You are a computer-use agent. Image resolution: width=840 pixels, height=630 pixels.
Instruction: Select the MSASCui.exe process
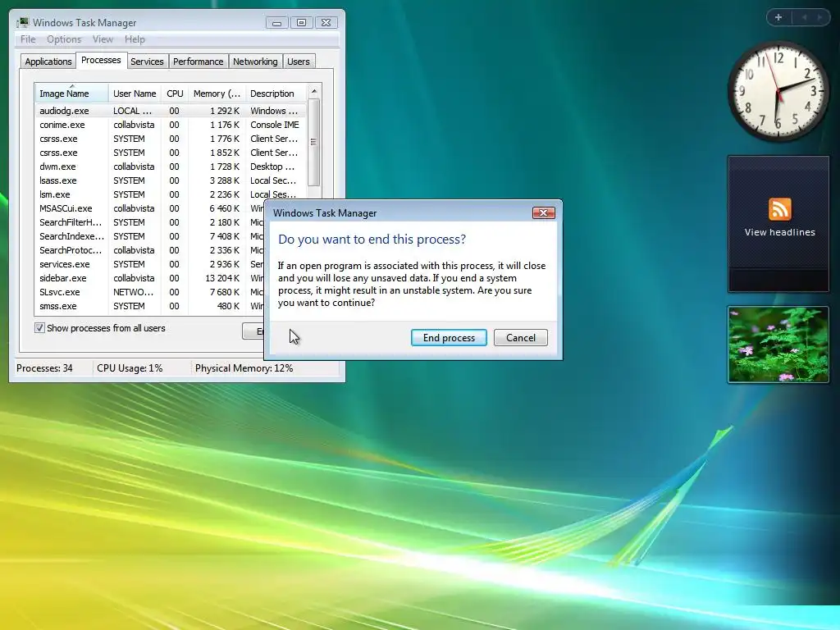click(150, 208)
